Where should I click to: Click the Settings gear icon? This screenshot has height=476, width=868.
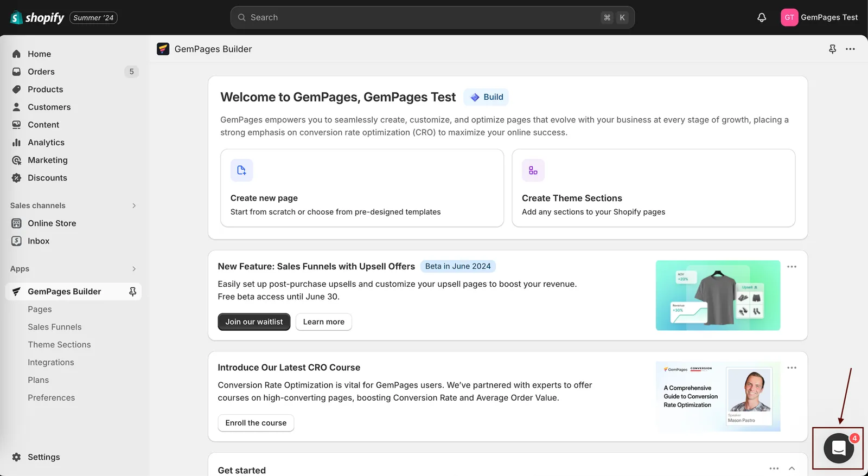17,457
